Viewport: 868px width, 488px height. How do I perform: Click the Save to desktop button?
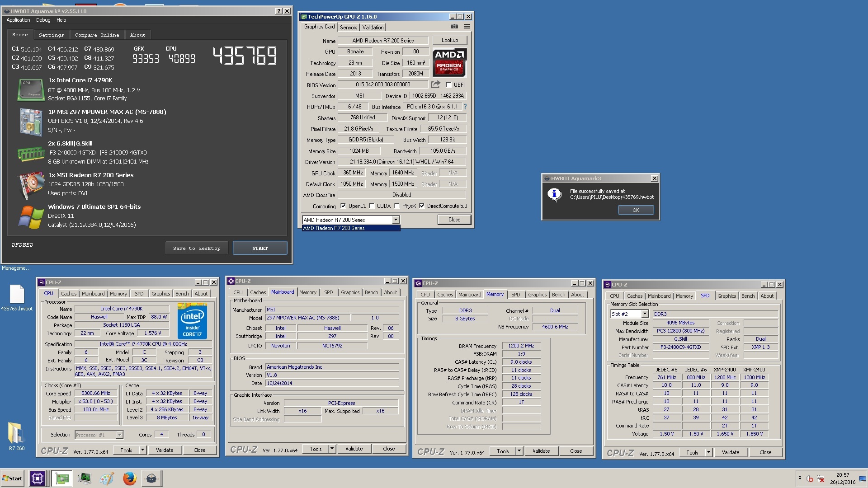coord(197,248)
